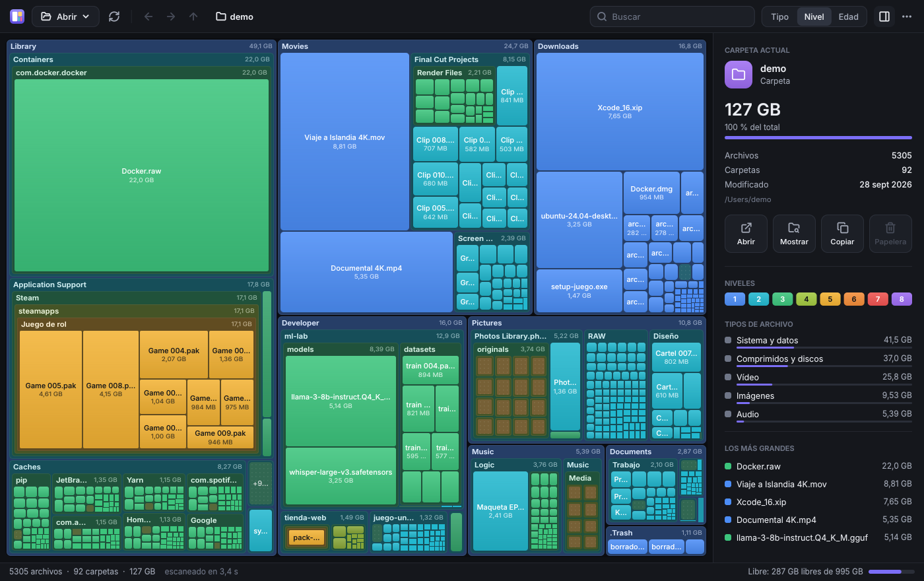Viewport: 924px width, 581px height.
Task: Select level 2 teal swatch
Action: (758, 299)
